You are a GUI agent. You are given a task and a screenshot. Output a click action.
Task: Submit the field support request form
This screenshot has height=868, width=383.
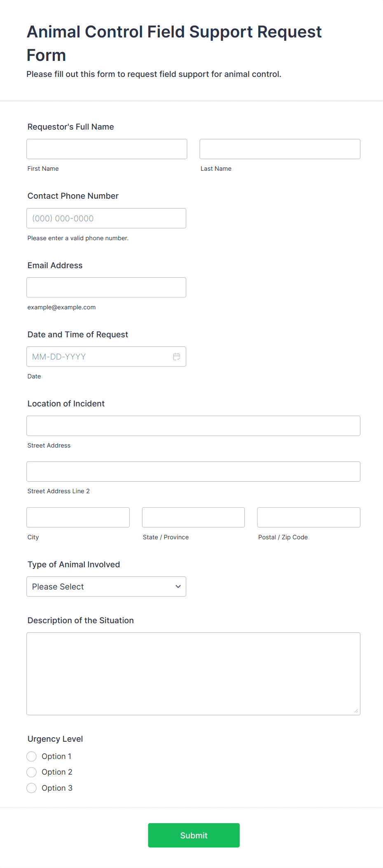point(194,835)
